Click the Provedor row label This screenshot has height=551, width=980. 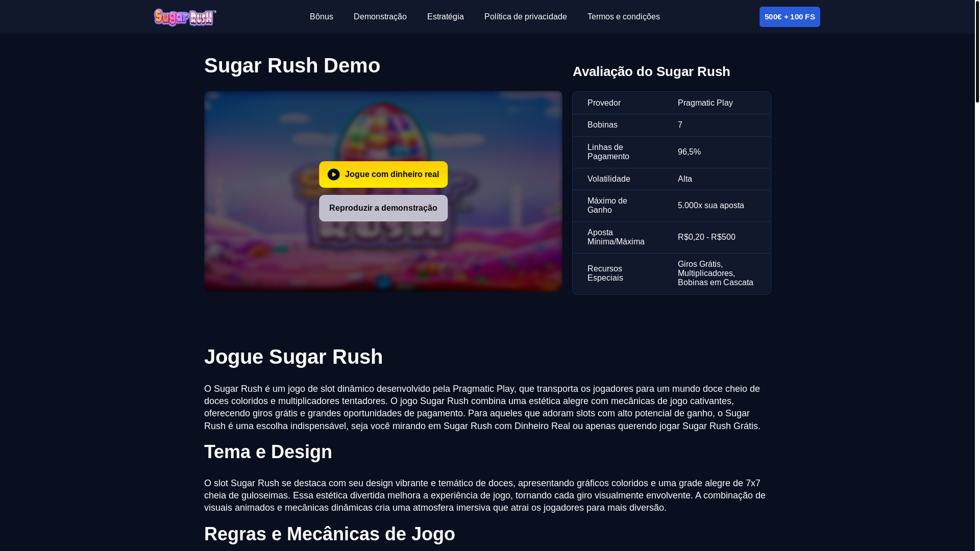click(x=604, y=103)
